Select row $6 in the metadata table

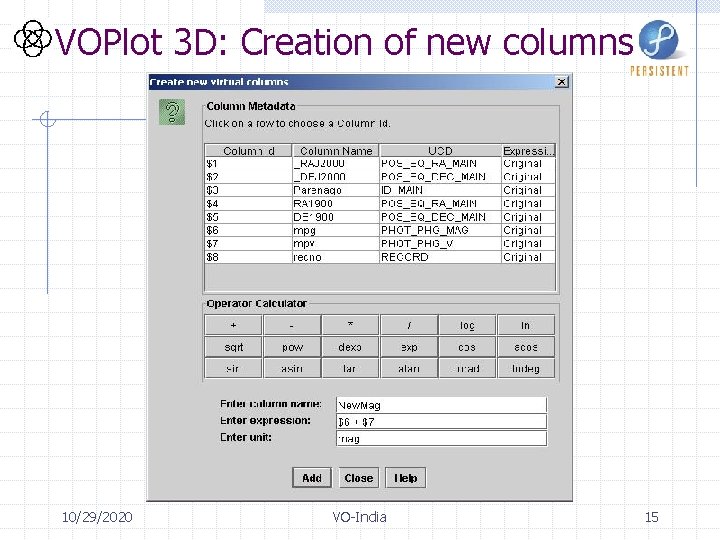click(380, 230)
